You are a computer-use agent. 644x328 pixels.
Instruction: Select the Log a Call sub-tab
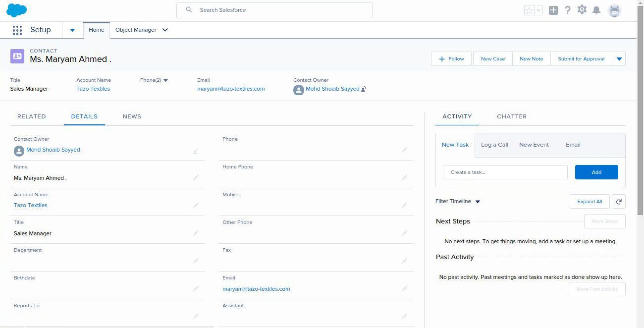coord(494,145)
